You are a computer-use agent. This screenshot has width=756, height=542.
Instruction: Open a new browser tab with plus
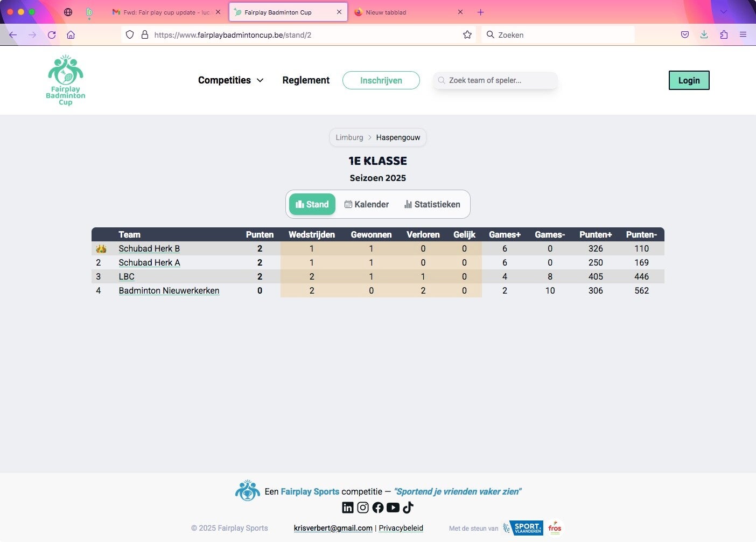coord(481,12)
